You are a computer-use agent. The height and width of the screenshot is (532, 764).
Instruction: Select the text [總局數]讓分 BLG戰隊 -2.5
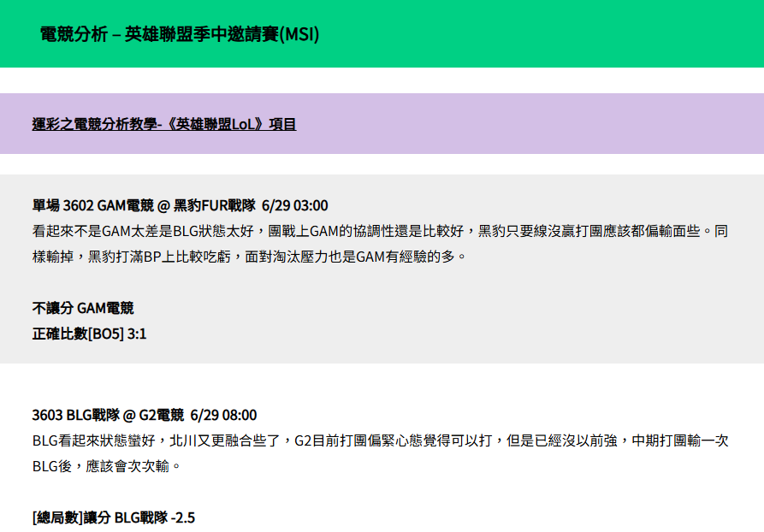[114, 517]
